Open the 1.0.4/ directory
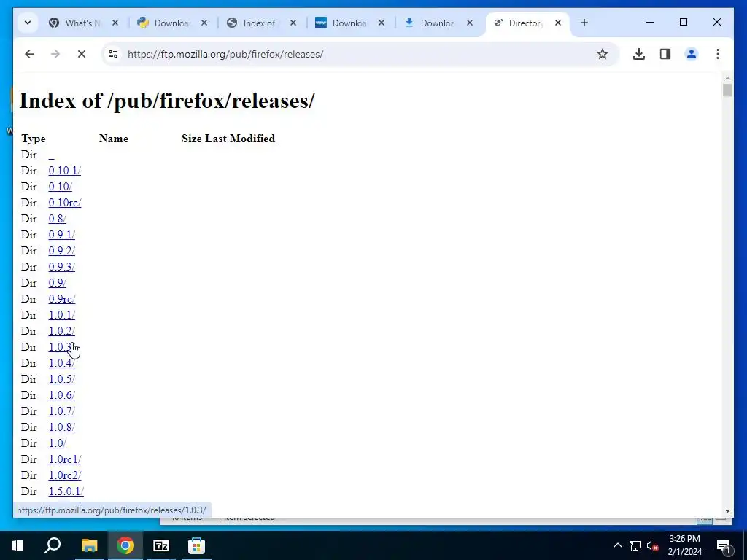This screenshot has width=747, height=560. 61,363
